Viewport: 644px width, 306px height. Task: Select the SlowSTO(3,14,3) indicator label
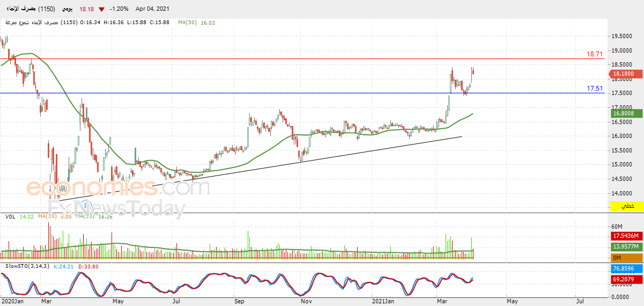(x=27, y=266)
